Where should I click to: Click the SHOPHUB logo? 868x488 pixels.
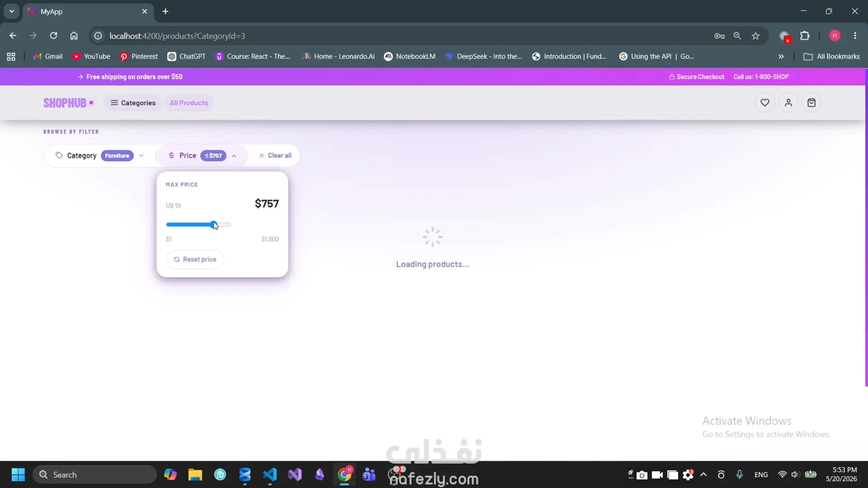[68, 103]
